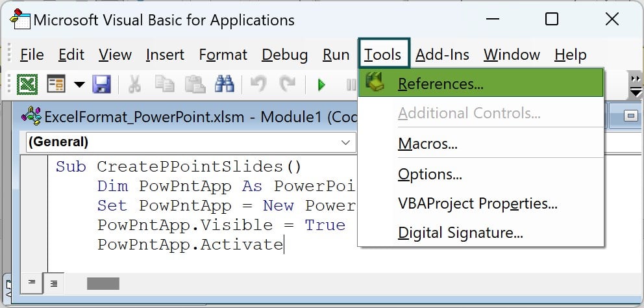Viewport: 644px width, 308px height.
Task: Choose Digital Signature... menu entry
Action: 481,233
